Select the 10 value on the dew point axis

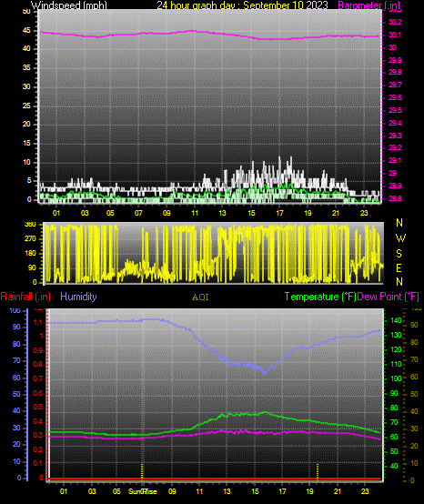click(x=414, y=463)
